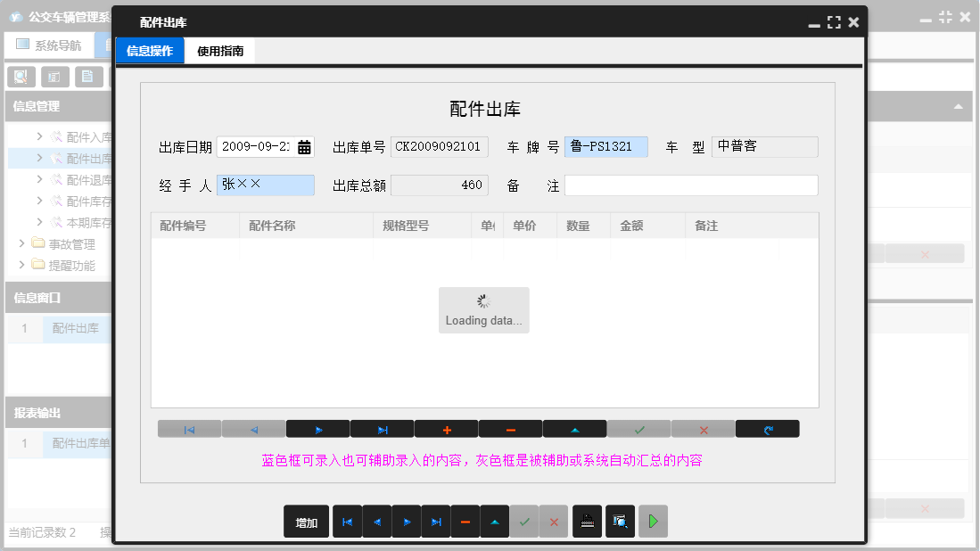Screen dimensions: 980x551
Task: Collapse the detail grid with the up-arrow icon
Action: pyautogui.click(x=574, y=429)
